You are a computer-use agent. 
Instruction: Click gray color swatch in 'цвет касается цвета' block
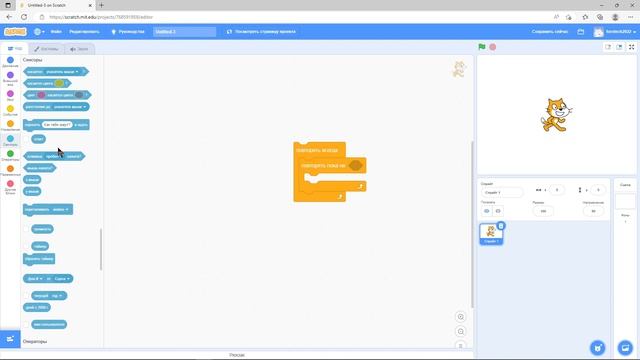point(79,95)
